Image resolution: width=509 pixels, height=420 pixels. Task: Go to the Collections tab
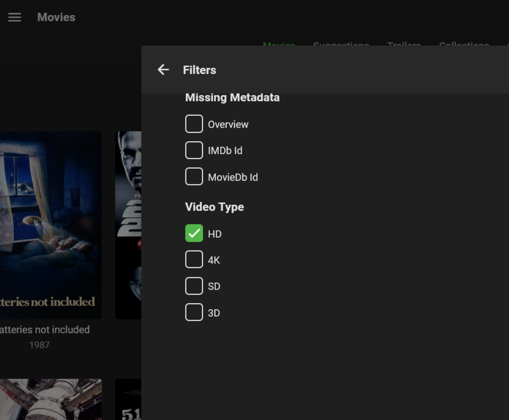464,44
